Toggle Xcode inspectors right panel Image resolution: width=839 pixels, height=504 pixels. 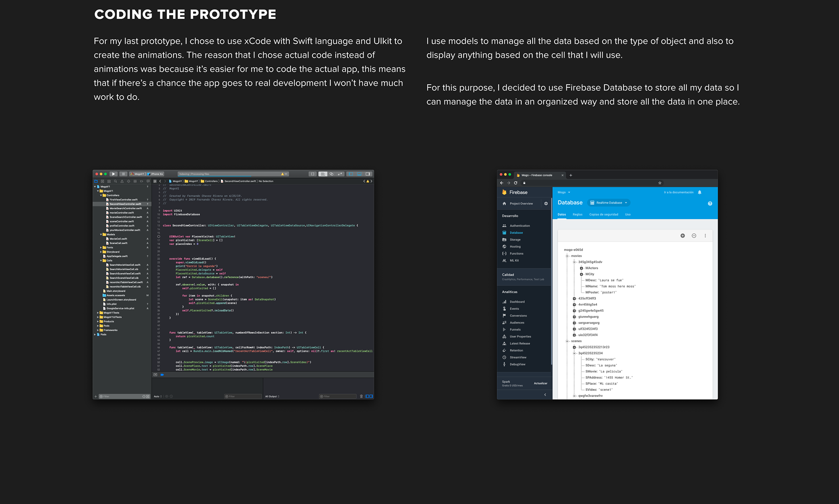[x=368, y=174]
